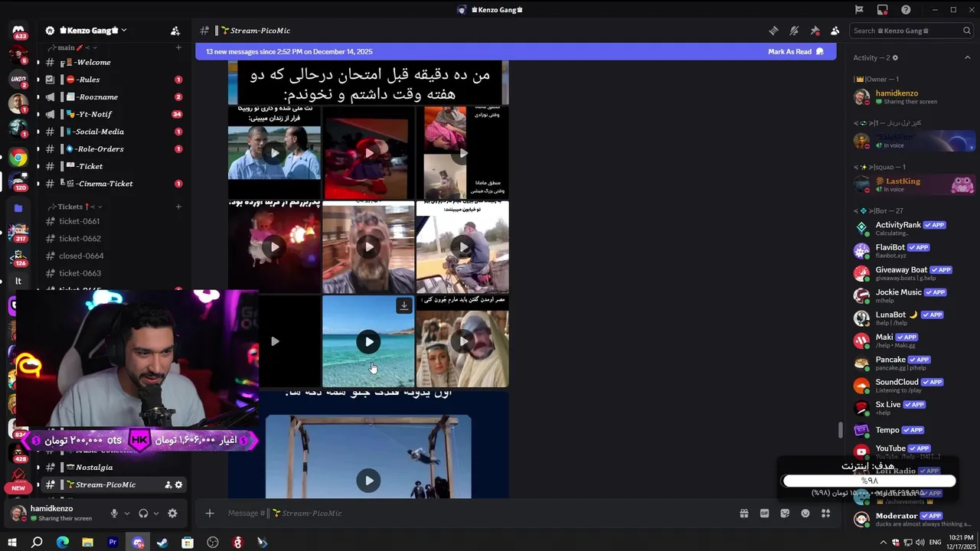
Task: Open the Nostalgia channel
Action: (111, 468)
